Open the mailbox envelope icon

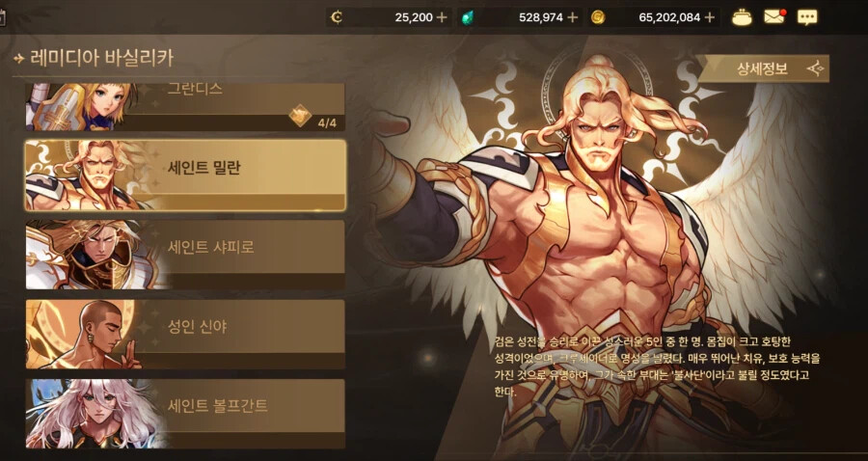(775, 17)
